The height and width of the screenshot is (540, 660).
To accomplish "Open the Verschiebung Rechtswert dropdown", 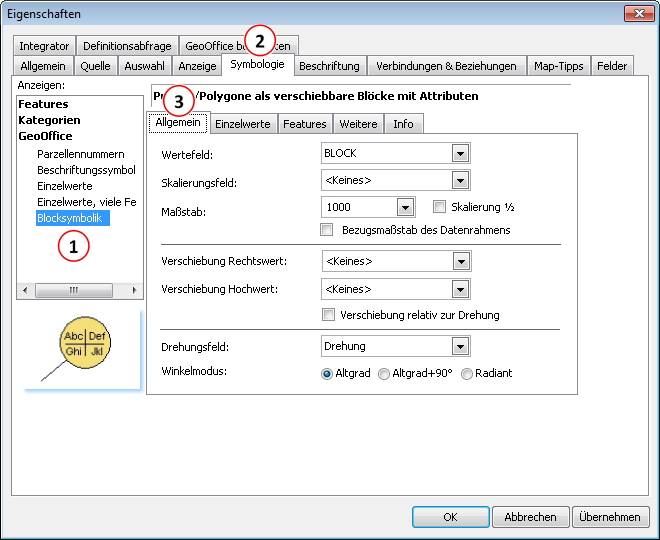I will (x=459, y=261).
